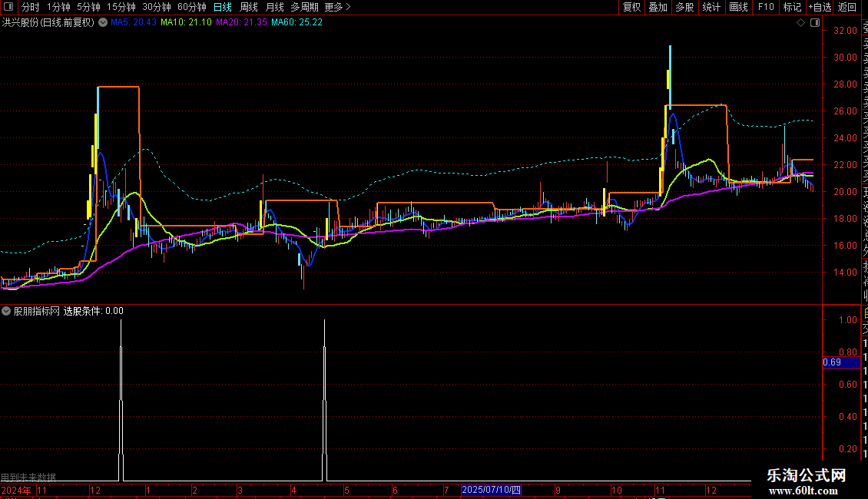This screenshot has height=499, width=868.
Task: Click the side panel toggle icon in chart corner
Action: point(815,23)
